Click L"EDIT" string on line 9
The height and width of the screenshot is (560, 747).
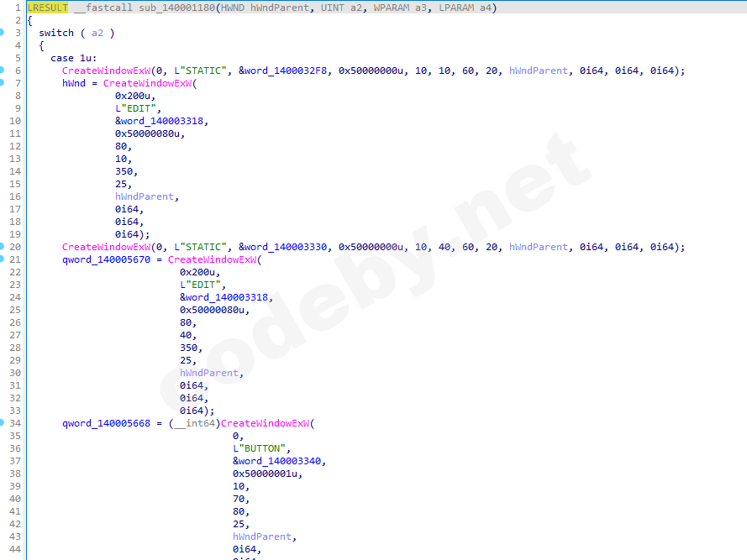tap(135, 108)
